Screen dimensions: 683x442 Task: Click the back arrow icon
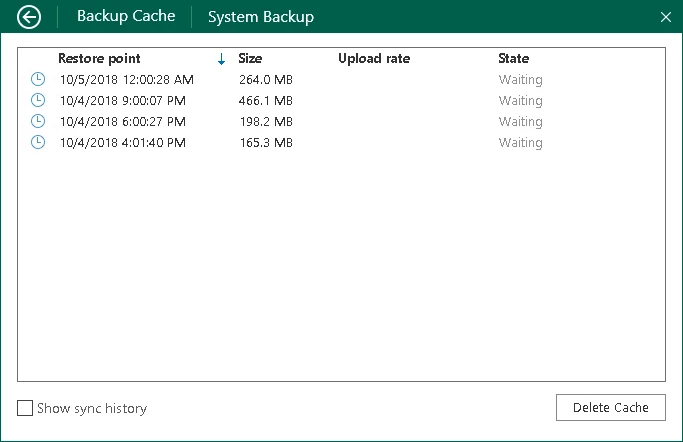click(x=29, y=17)
